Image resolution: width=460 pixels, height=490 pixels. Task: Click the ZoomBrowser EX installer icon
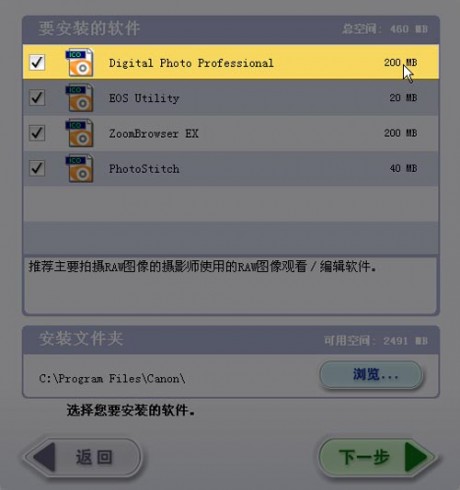(79, 133)
